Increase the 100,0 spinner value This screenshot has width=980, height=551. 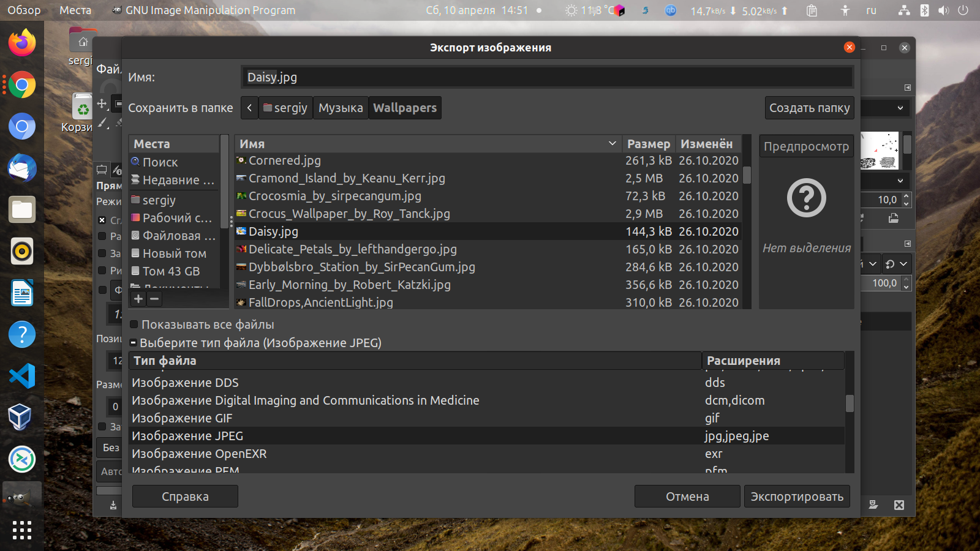point(907,280)
